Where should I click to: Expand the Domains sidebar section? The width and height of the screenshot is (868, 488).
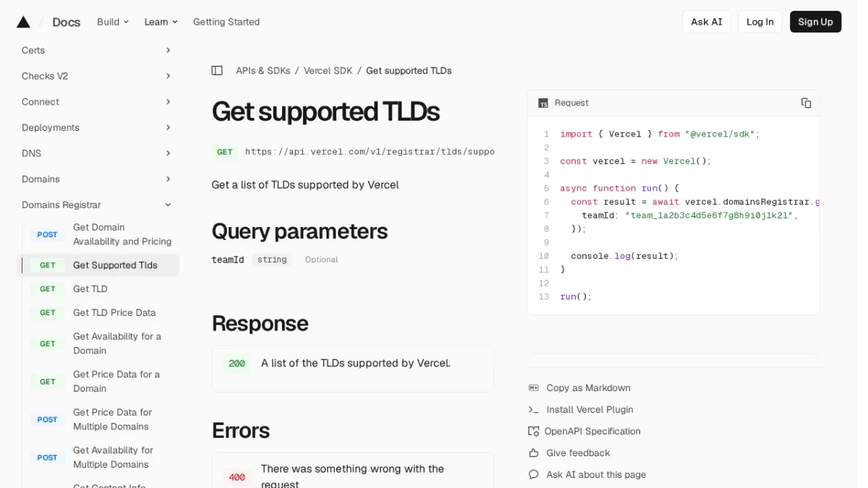point(97,179)
